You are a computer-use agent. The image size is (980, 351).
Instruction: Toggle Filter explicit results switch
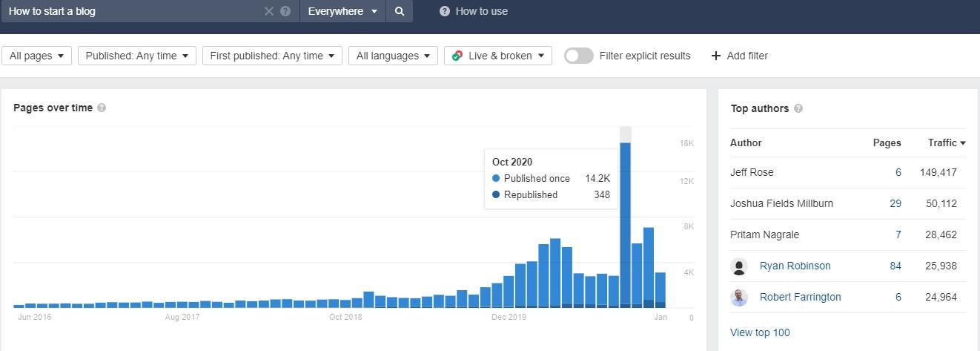pos(579,56)
